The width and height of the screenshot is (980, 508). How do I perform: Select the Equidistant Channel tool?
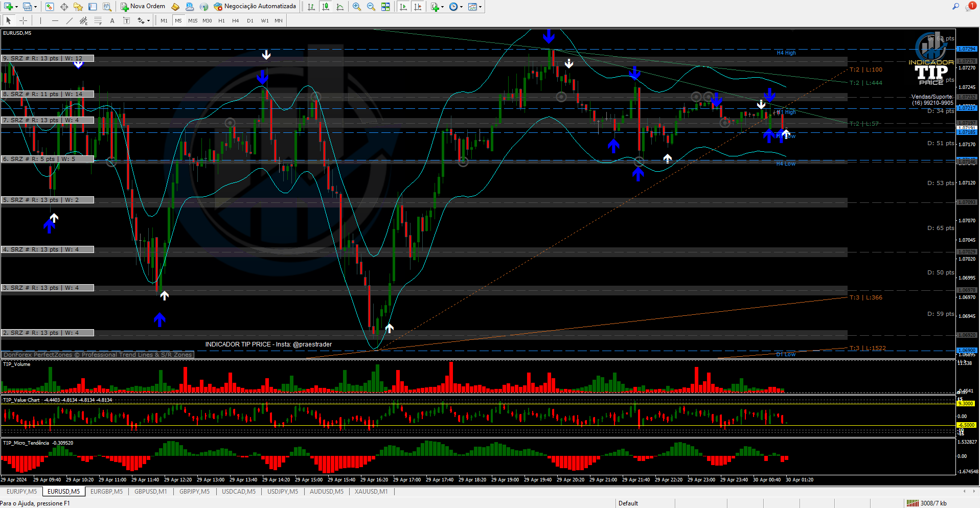(84, 21)
